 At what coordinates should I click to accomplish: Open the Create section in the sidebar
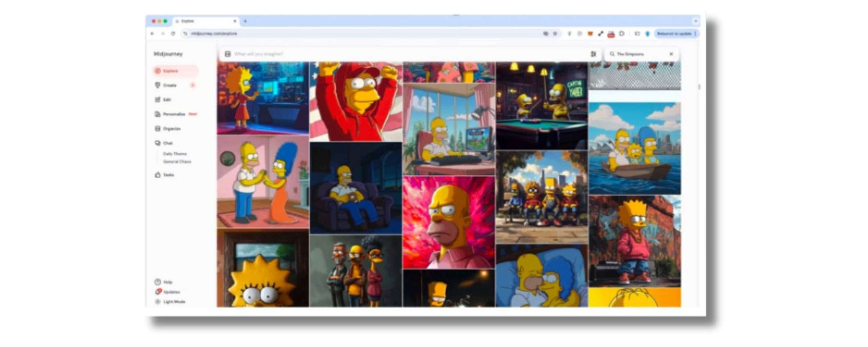click(170, 86)
